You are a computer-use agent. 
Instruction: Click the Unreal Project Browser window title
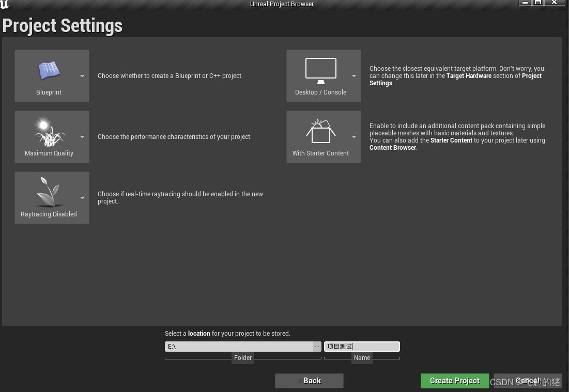282,4
